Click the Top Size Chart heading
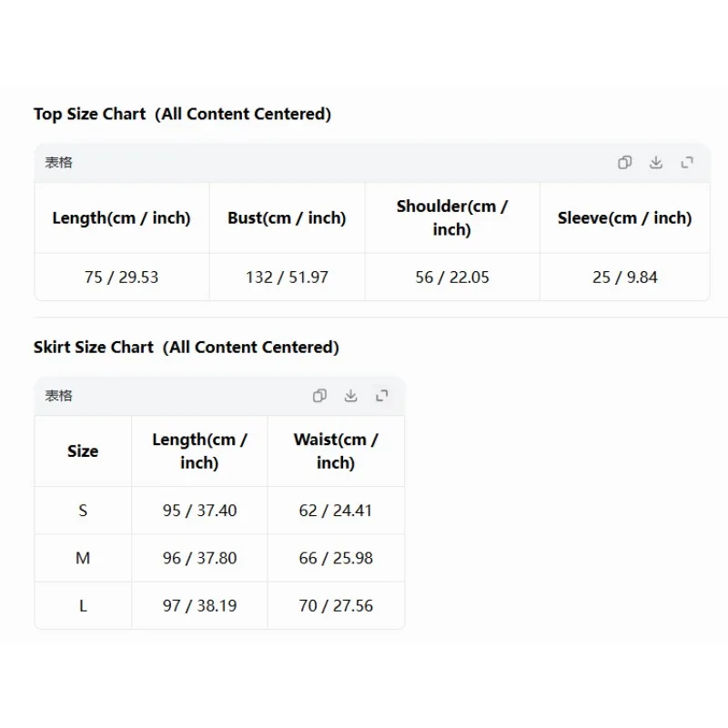728x728 pixels. (182, 114)
